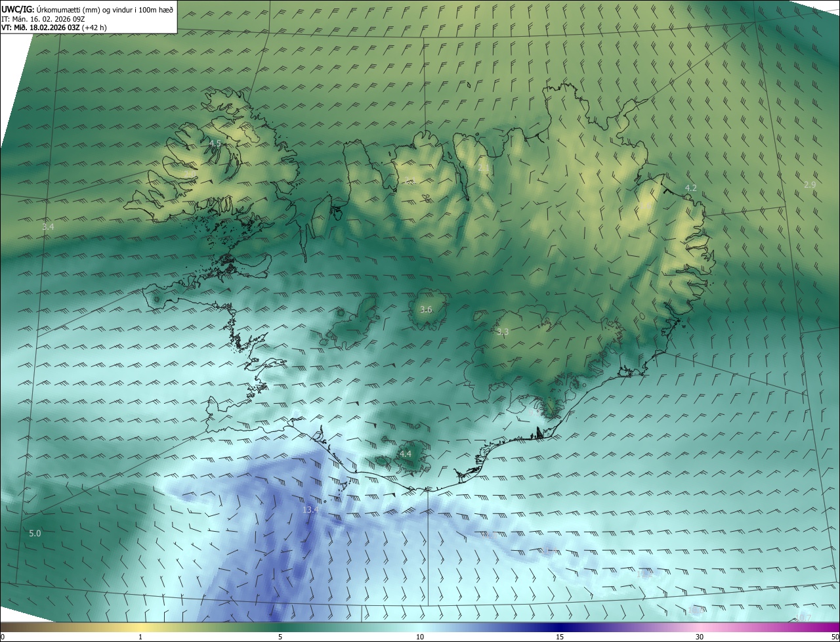Image resolution: width=840 pixels, height=642 pixels.
Task: Click the colorbar tick label 0
Action: 3,637
